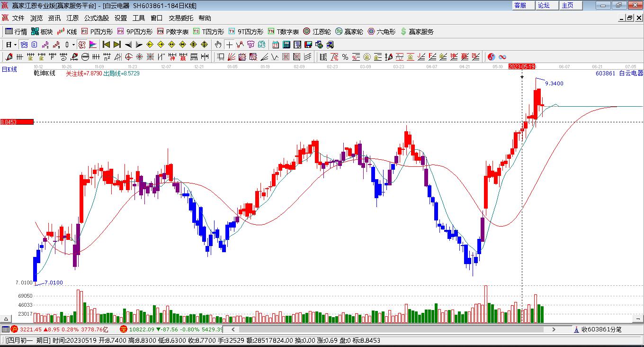This screenshot has height=347, width=644.
Task: Open the 公式选股 menu
Action: click(x=97, y=18)
